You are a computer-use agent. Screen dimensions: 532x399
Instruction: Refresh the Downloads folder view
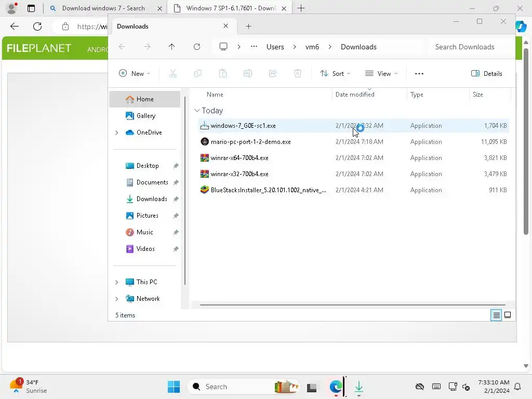pos(197,47)
